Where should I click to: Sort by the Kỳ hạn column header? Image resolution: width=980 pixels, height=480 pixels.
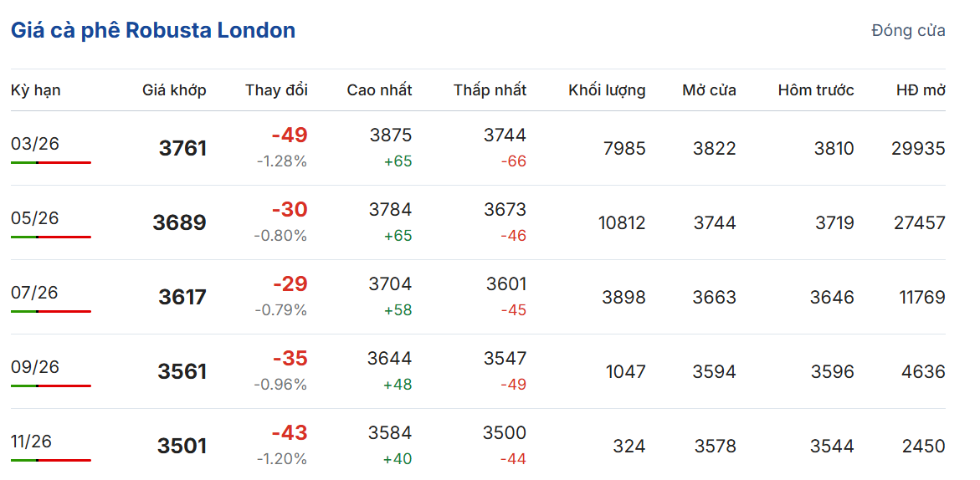pos(35,90)
